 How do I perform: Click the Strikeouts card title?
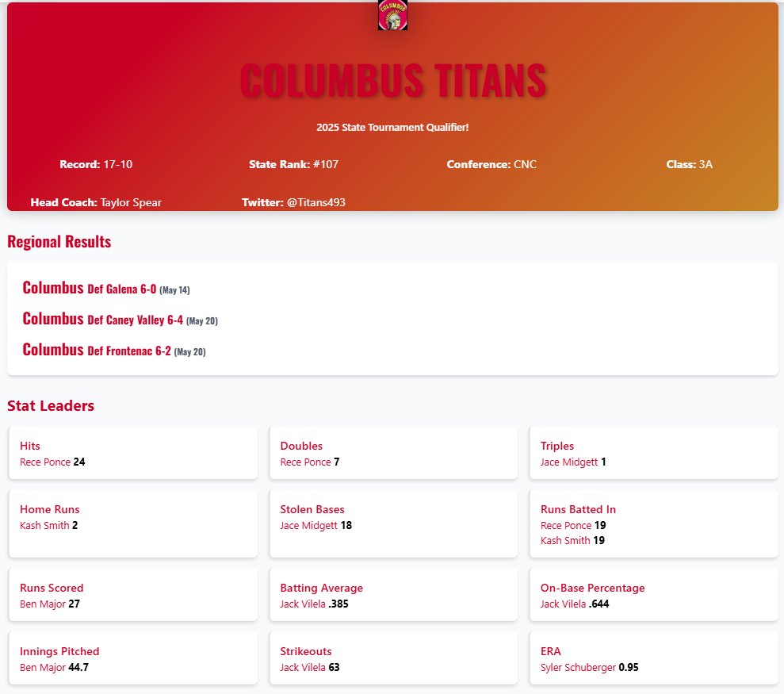(x=305, y=651)
